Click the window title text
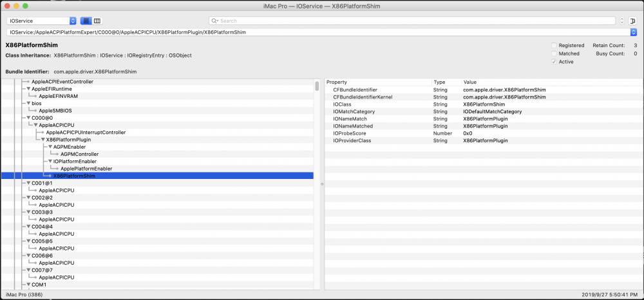644x300 pixels. 321,6
